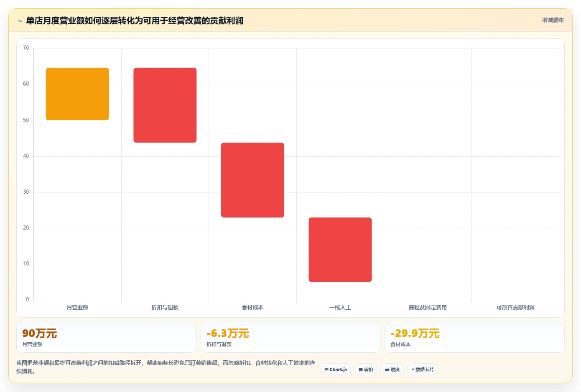Select the -6.3万元 折扣与退款 card

[290, 337]
